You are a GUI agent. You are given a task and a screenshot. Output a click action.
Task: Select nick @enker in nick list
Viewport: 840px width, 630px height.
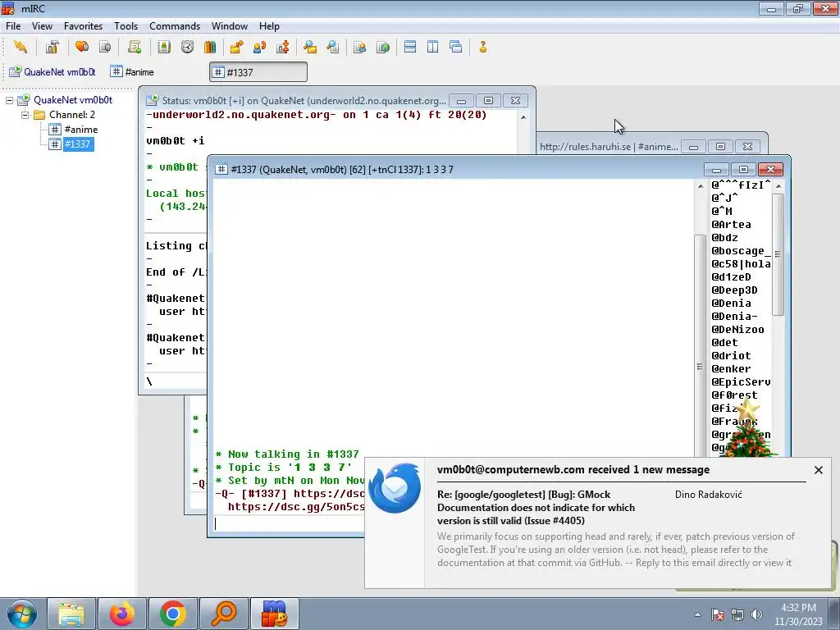(731, 368)
